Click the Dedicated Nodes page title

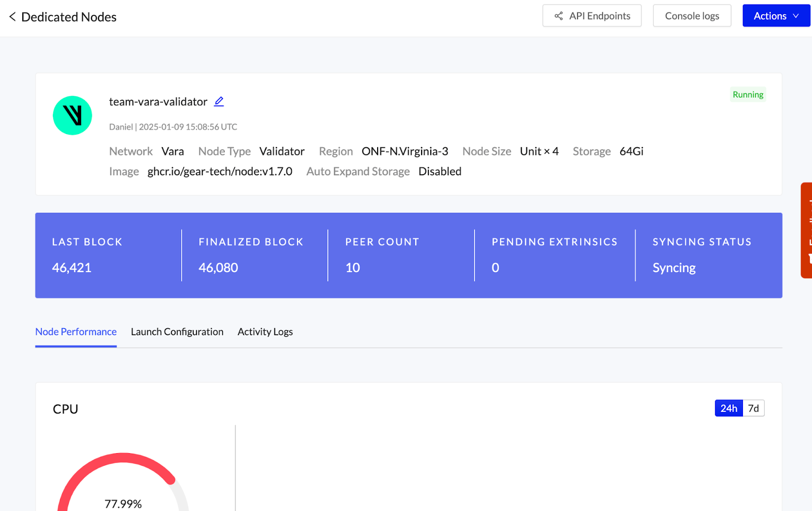(x=69, y=17)
